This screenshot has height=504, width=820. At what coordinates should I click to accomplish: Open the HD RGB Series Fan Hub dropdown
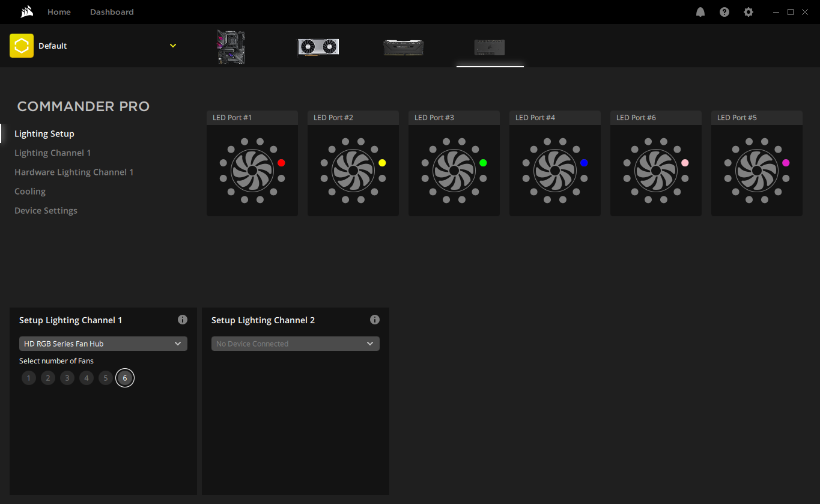(103, 344)
